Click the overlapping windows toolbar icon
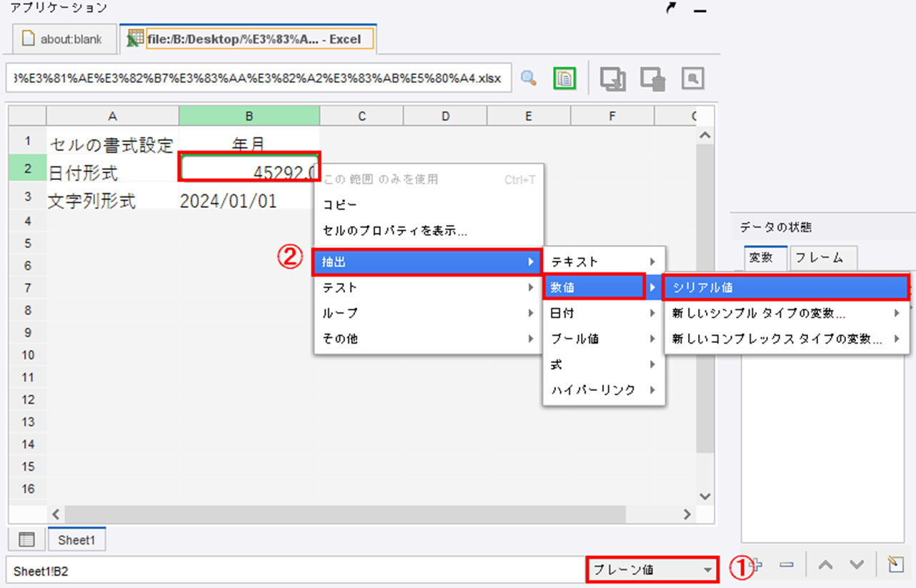This screenshot has width=916, height=588. (613, 79)
